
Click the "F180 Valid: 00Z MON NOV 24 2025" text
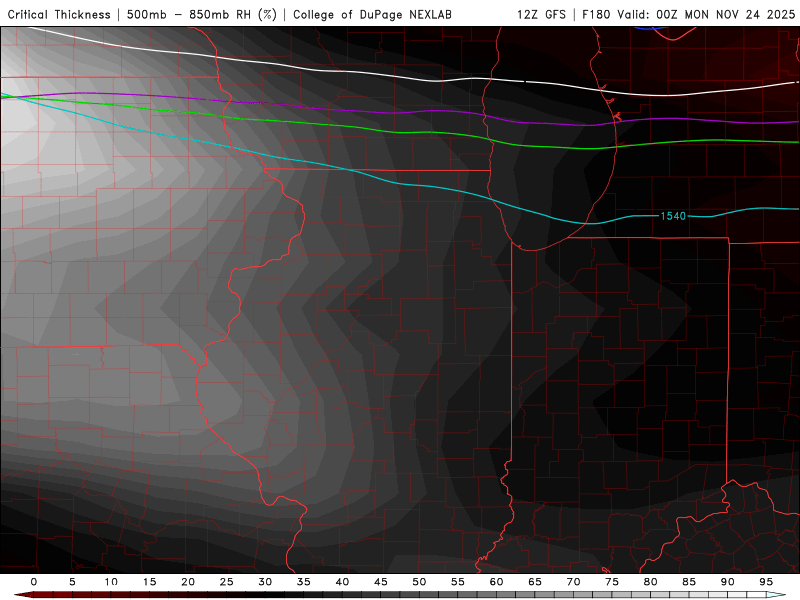click(689, 14)
